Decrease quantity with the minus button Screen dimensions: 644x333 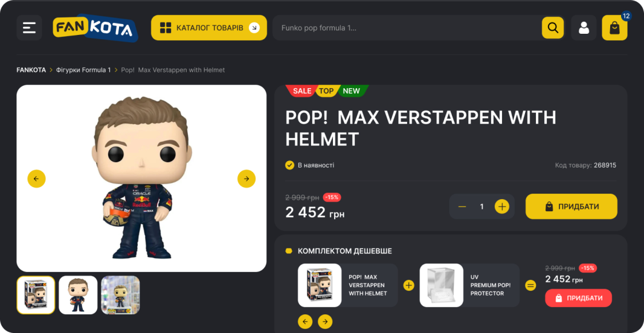(462, 206)
